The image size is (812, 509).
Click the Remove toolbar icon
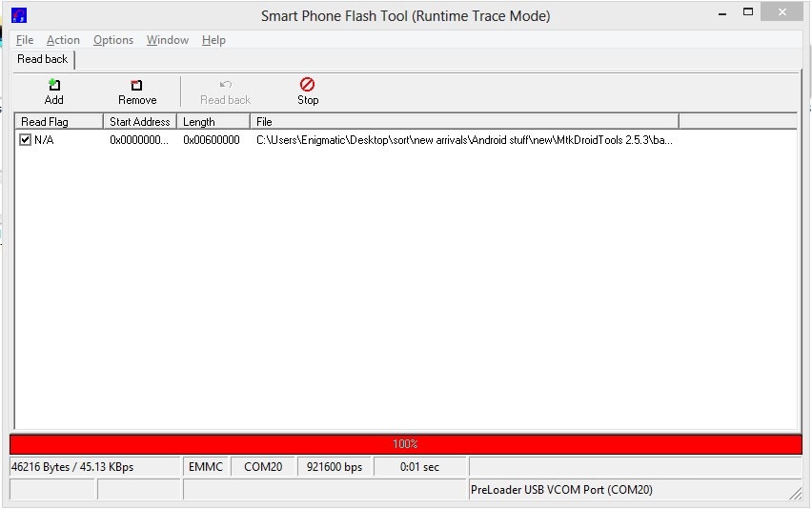click(x=136, y=85)
